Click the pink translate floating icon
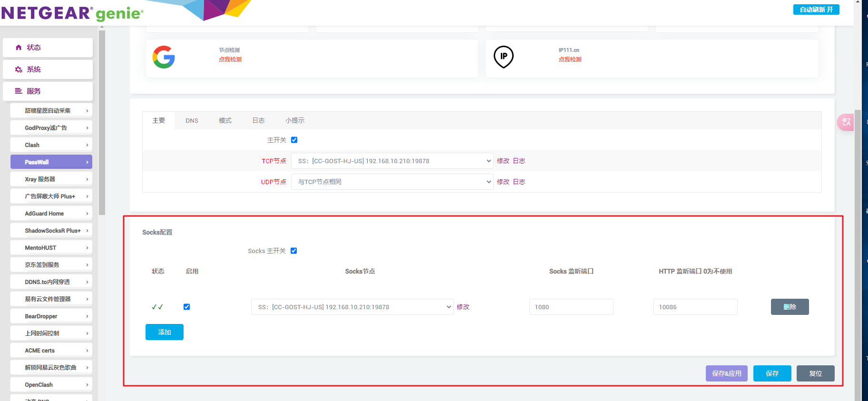The width and height of the screenshot is (868, 401). (846, 122)
